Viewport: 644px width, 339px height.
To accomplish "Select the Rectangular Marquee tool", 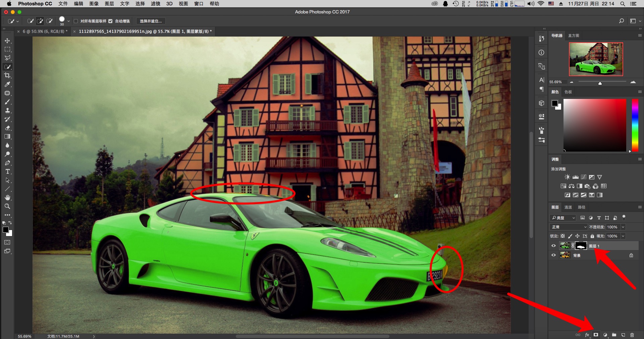I will point(7,49).
